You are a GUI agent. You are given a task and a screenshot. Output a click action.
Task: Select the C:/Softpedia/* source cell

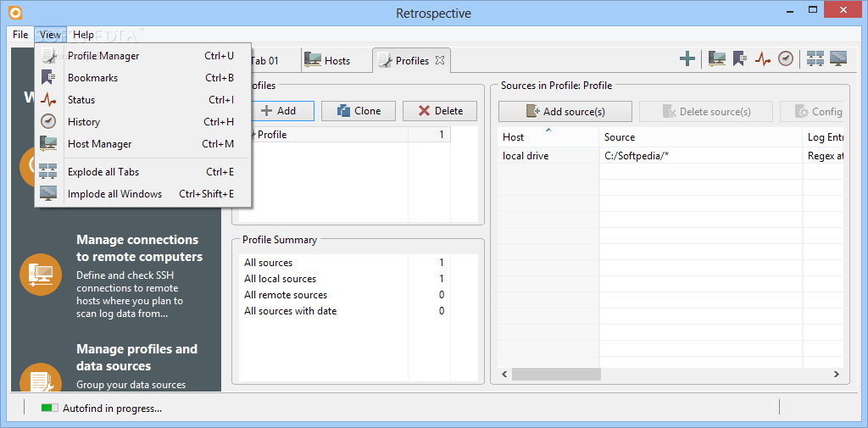point(701,156)
